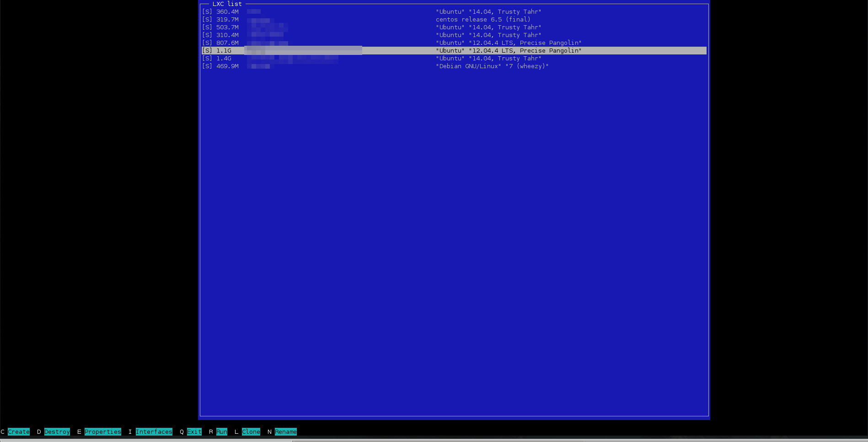The width and height of the screenshot is (868, 442).
Task: Click the 'Debian GNU/Linux 7 (wheezy)' text
Action: [493, 66]
